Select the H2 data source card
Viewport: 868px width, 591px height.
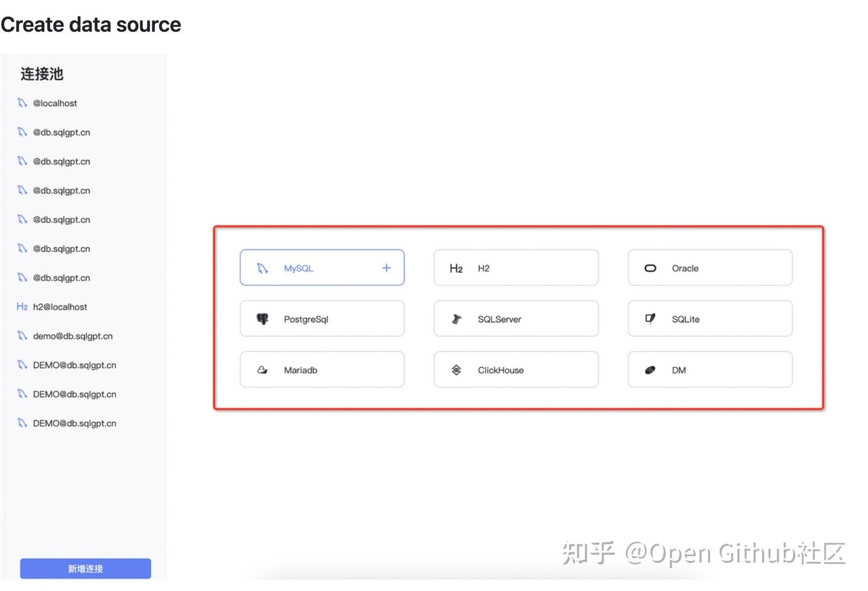515,267
